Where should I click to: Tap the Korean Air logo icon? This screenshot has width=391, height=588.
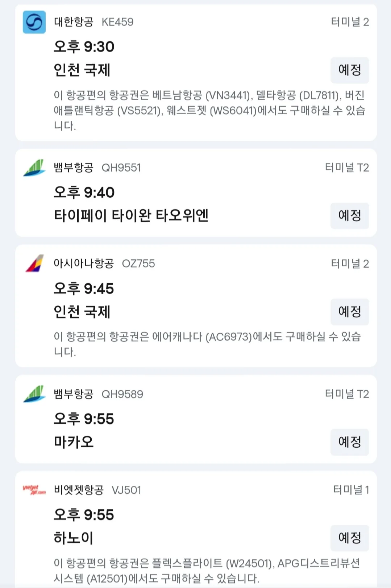tap(34, 22)
